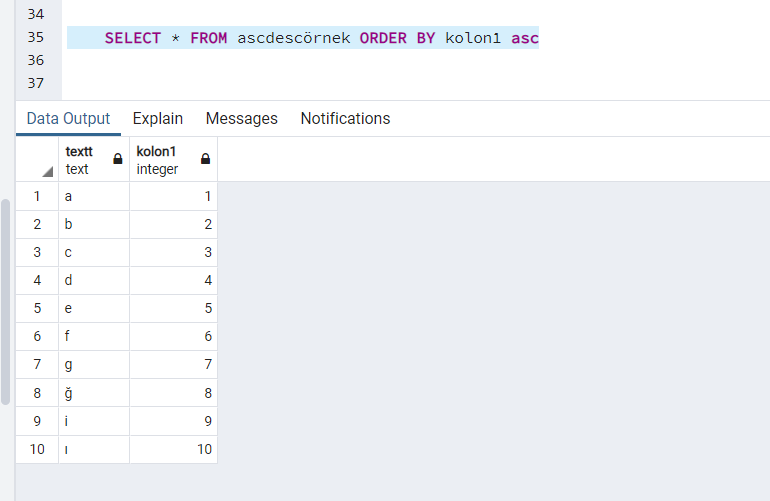The width and height of the screenshot is (770, 501).
Task: Select the Data Output tab
Action: [x=68, y=118]
